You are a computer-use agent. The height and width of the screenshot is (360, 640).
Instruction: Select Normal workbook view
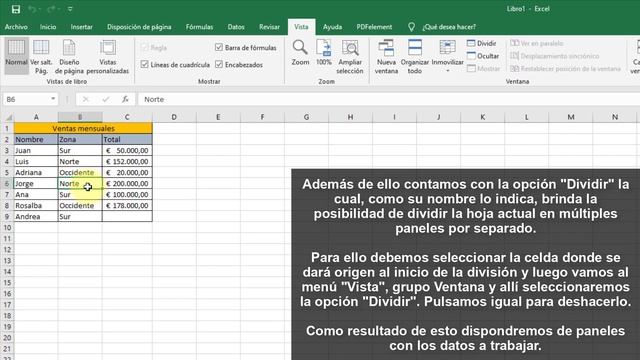click(16, 56)
